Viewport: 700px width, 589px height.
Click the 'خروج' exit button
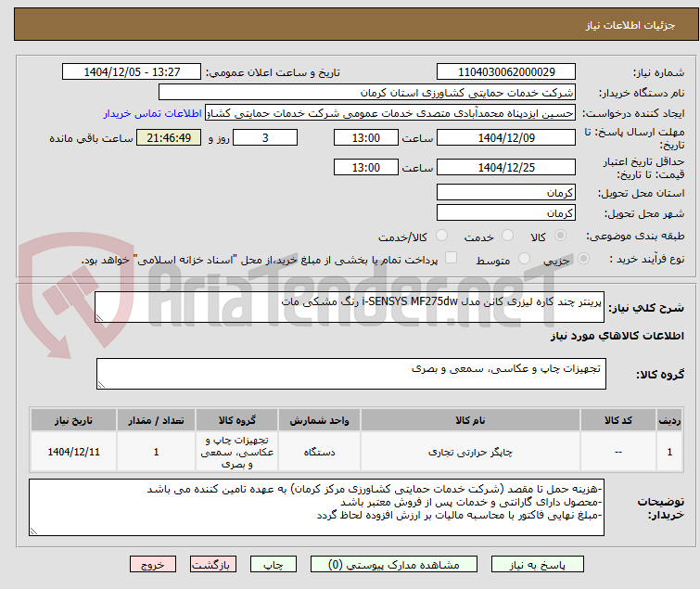coord(153,565)
